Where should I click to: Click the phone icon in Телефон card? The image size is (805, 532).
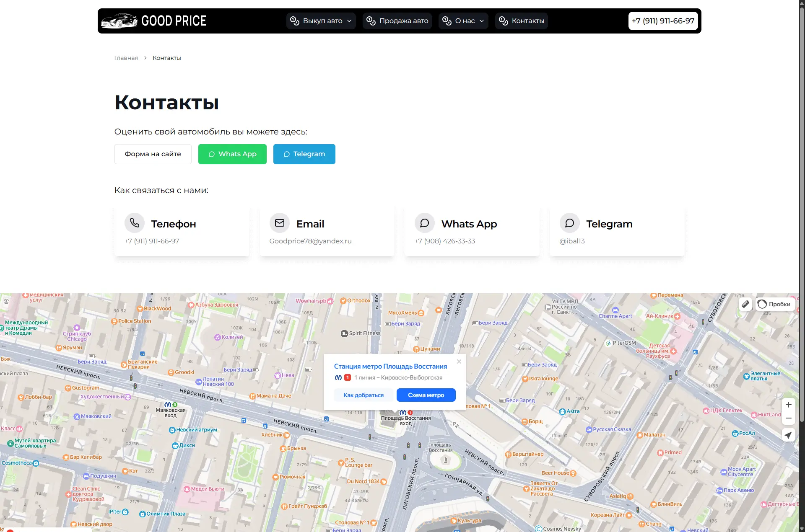135,223
